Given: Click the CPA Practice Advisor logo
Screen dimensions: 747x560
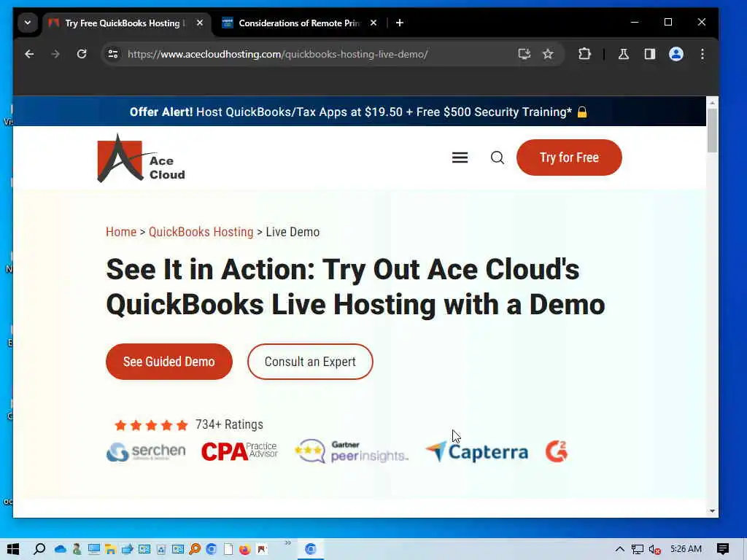Looking at the screenshot, I should tap(239, 451).
